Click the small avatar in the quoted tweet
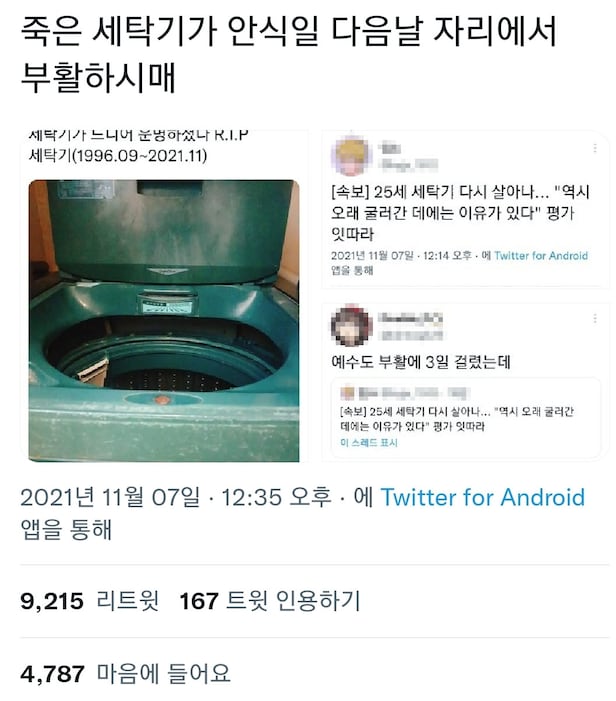This screenshot has width=616, height=701. 347,393
